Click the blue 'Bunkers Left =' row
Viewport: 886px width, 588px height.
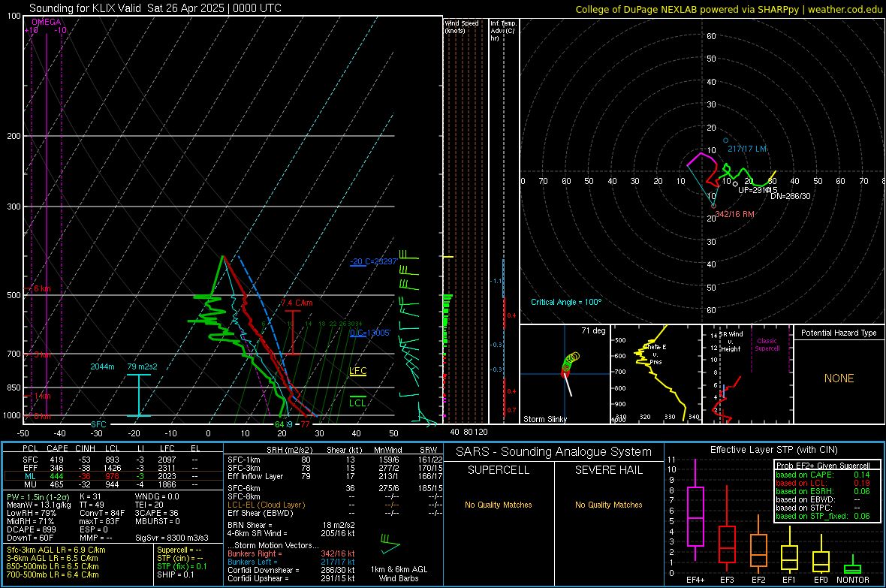click(x=291, y=562)
